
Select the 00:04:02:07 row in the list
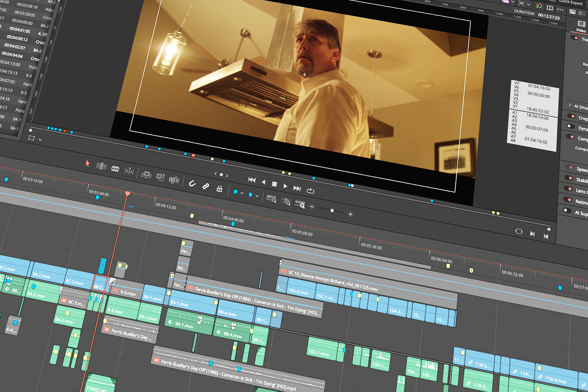point(21,47)
